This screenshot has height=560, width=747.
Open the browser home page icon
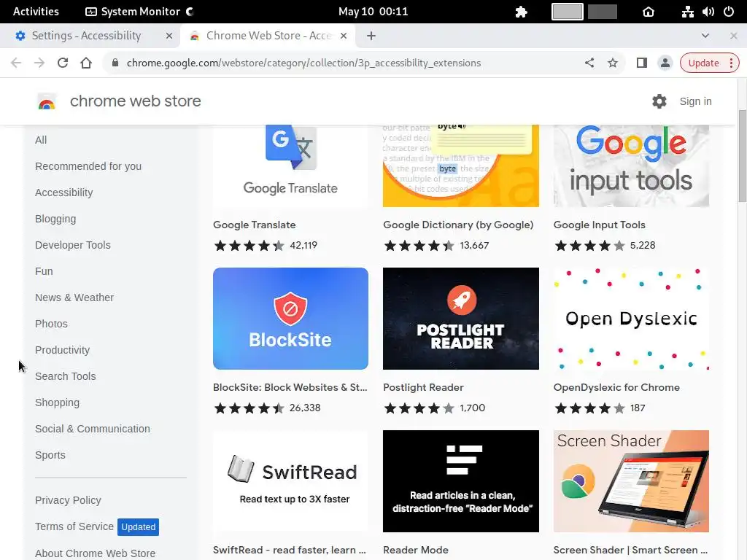tap(86, 63)
